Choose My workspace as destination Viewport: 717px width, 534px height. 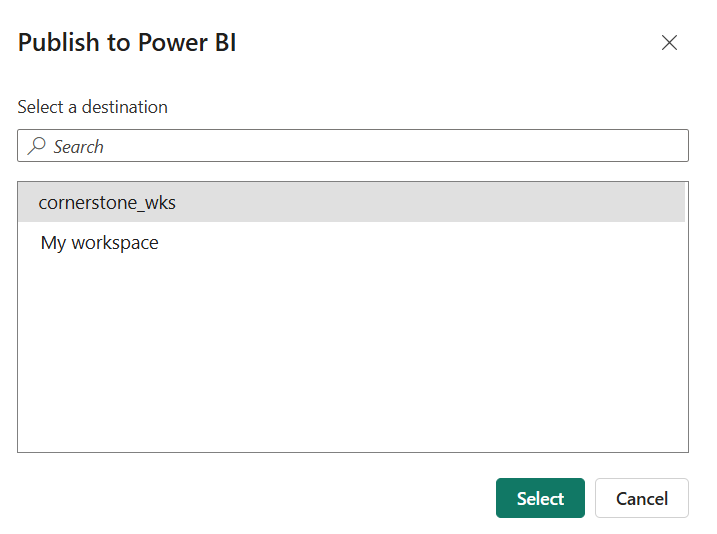coord(99,243)
